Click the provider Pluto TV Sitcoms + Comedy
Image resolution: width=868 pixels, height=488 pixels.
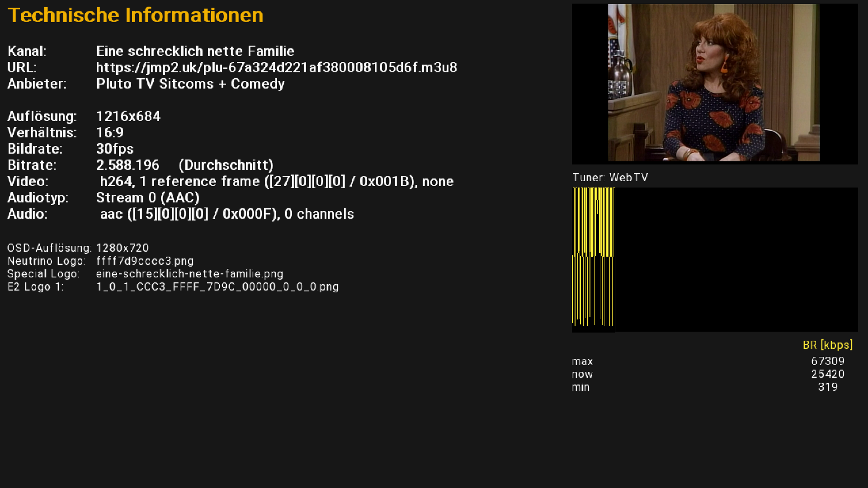190,84
